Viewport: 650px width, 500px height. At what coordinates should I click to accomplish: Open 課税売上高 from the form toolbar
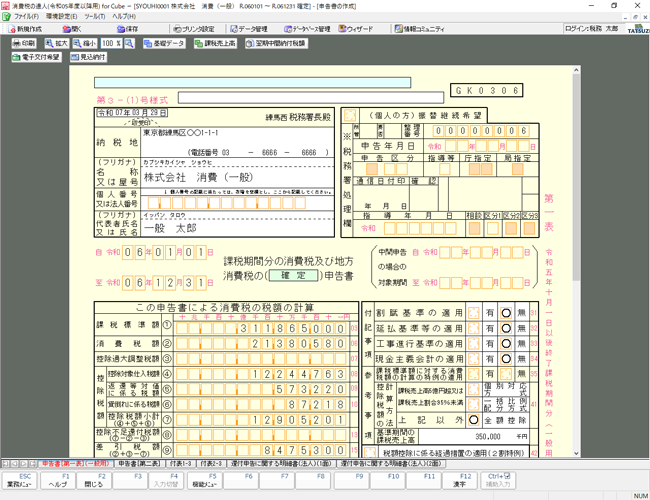tap(215, 43)
